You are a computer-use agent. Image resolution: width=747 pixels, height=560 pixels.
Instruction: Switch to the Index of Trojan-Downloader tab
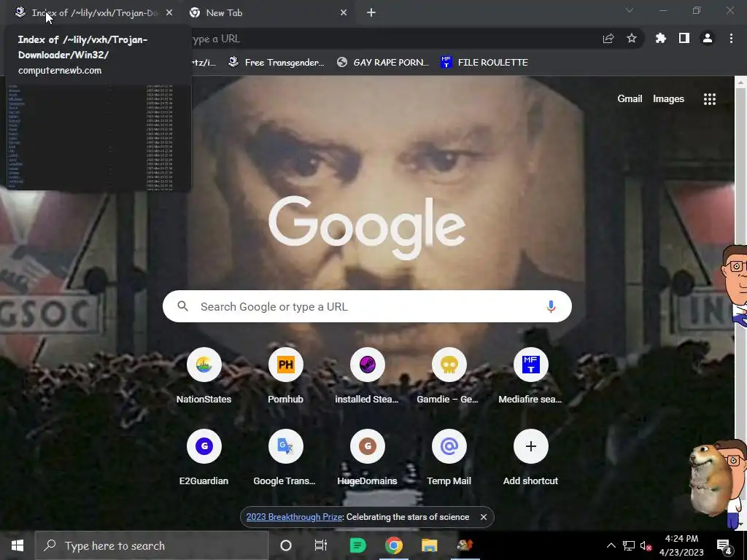[x=90, y=13]
